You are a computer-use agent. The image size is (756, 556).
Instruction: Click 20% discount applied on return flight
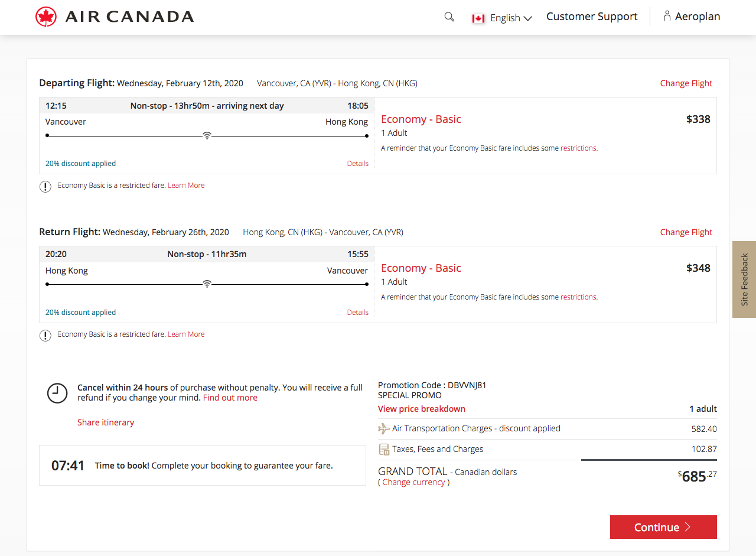80,313
